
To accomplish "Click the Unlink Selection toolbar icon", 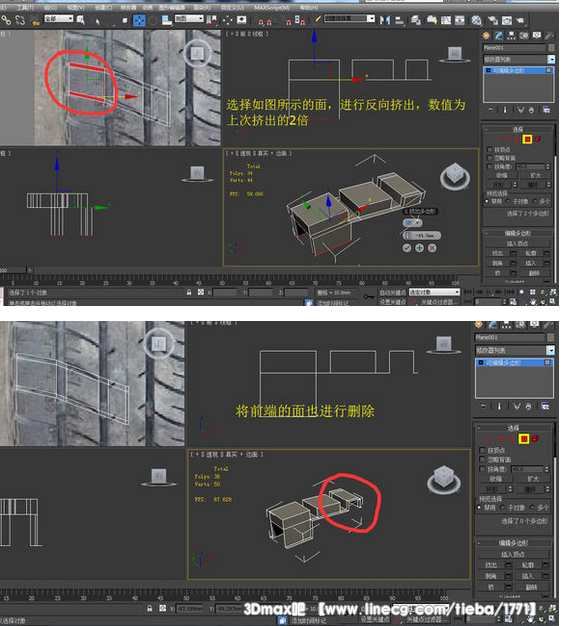I will tap(20, 20).
